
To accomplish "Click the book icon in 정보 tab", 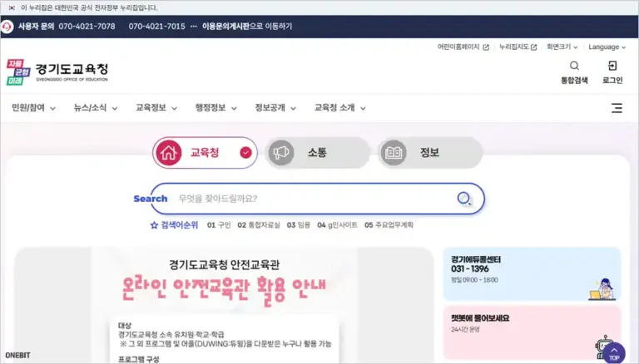I will [x=394, y=153].
